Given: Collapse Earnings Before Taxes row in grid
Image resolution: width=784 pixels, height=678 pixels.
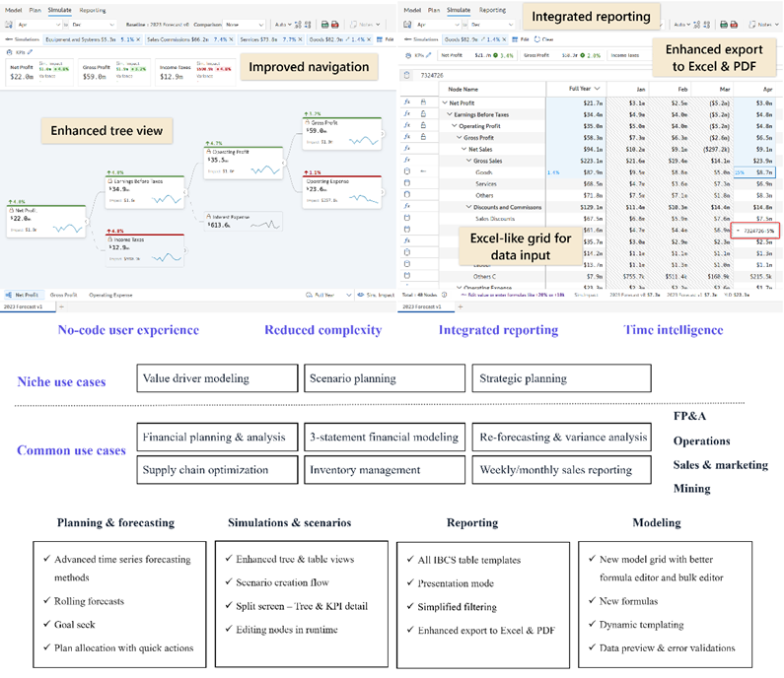Looking at the screenshot, I should (450, 114).
